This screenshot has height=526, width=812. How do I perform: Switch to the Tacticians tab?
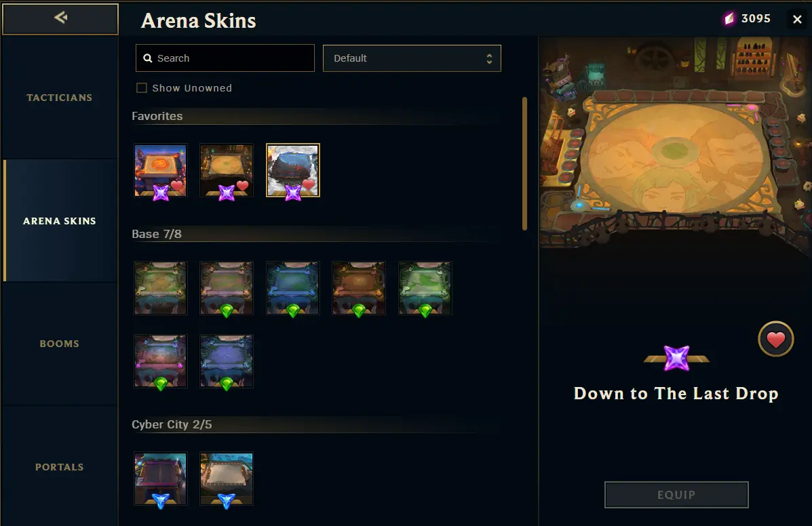(60, 98)
